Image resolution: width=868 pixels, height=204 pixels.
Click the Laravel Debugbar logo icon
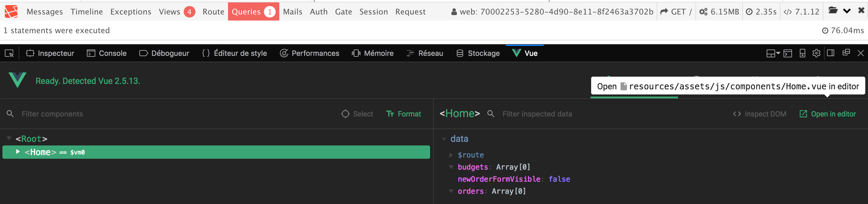point(11,11)
